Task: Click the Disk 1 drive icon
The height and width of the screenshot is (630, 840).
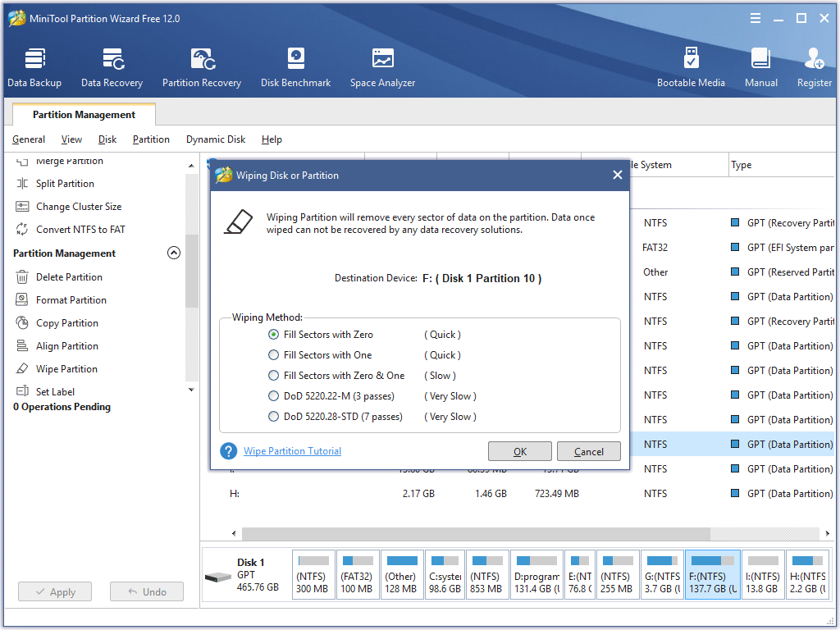Action: pos(218,577)
